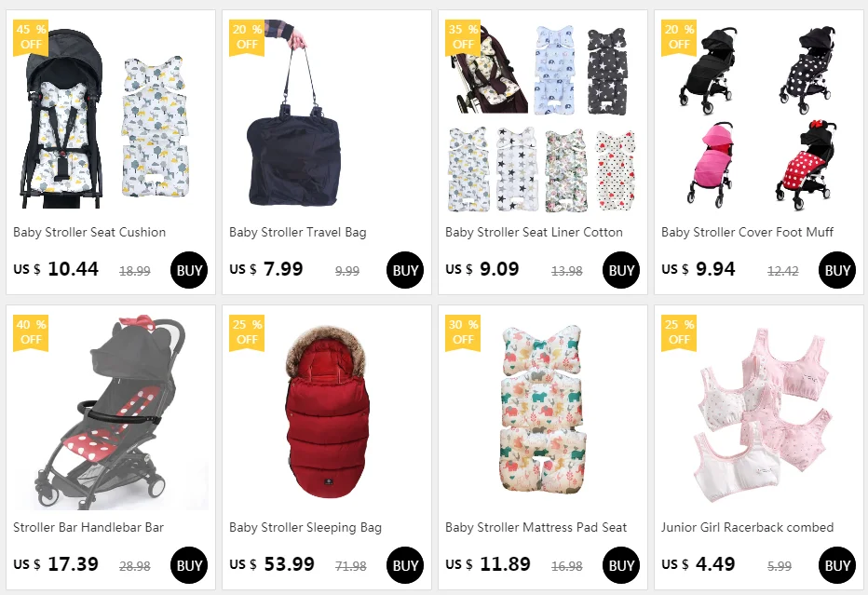This screenshot has width=868, height=595.
Task: Click BUY for Junior Girl Racerback combed
Action: (x=837, y=565)
